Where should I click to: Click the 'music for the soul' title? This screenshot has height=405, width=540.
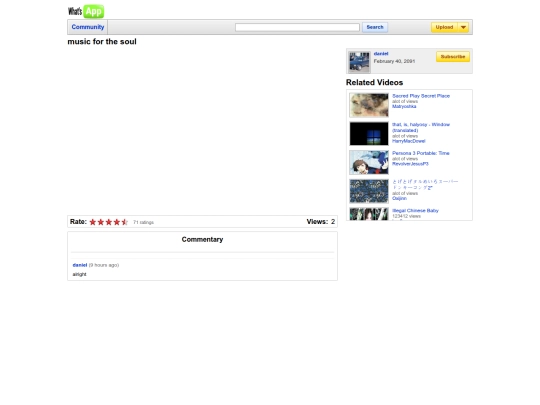tap(102, 41)
